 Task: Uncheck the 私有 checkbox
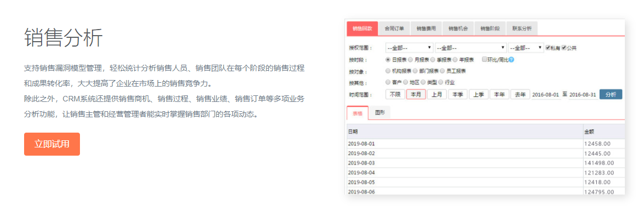548,48
